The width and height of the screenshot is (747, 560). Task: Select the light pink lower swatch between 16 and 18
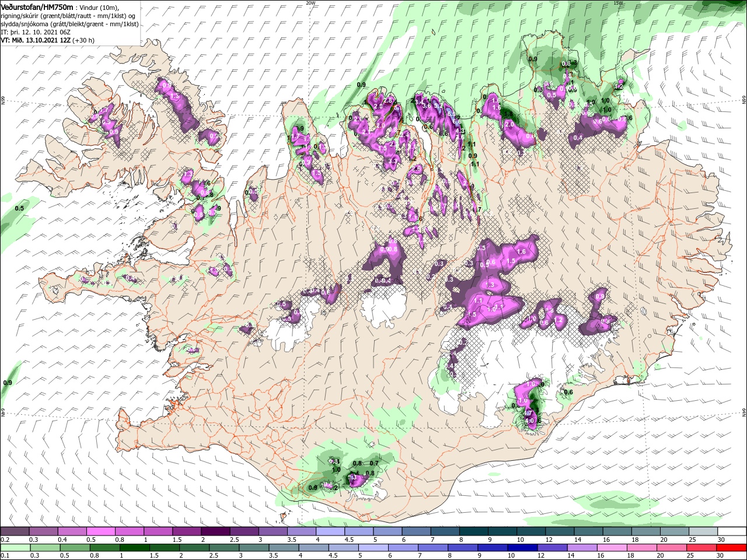(x=612, y=548)
